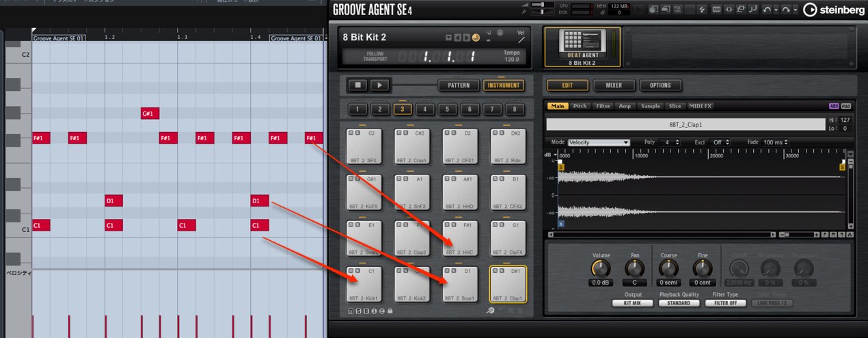Open the OPTIONS page

(x=660, y=86)
